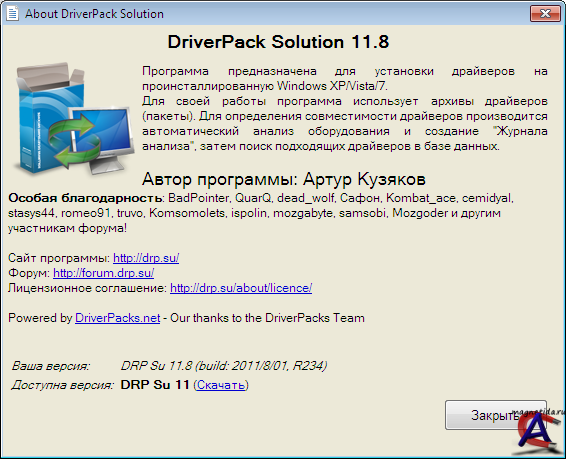
Task: Open the DriverPacks.net link
Action: coord(117,318)
